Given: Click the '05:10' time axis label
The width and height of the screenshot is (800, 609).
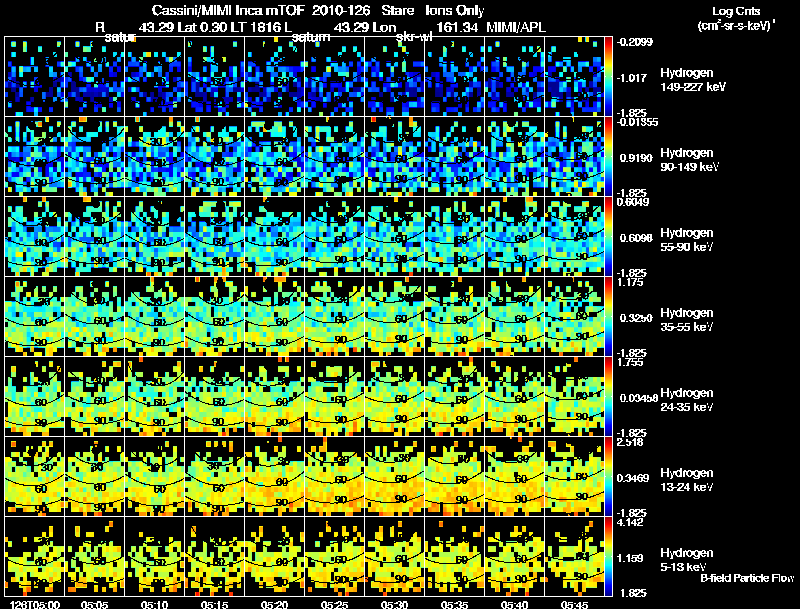Looking at the screenshot, I should 155,604.
